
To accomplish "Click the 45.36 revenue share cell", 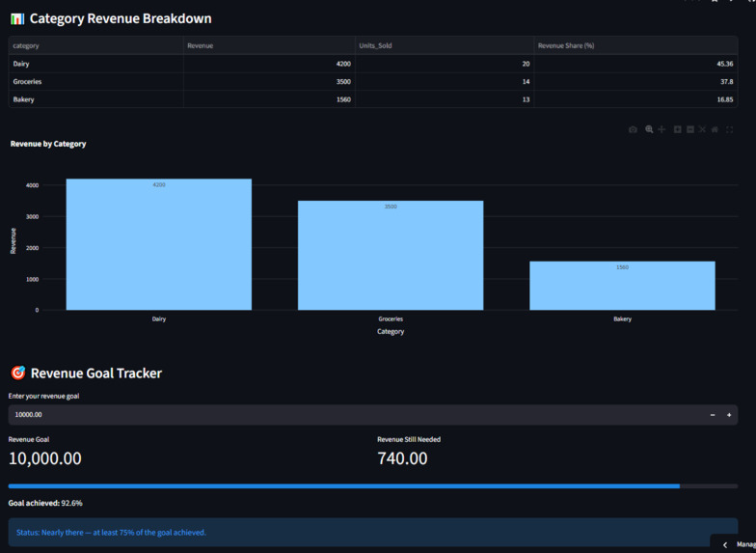I will coord(636,64).
